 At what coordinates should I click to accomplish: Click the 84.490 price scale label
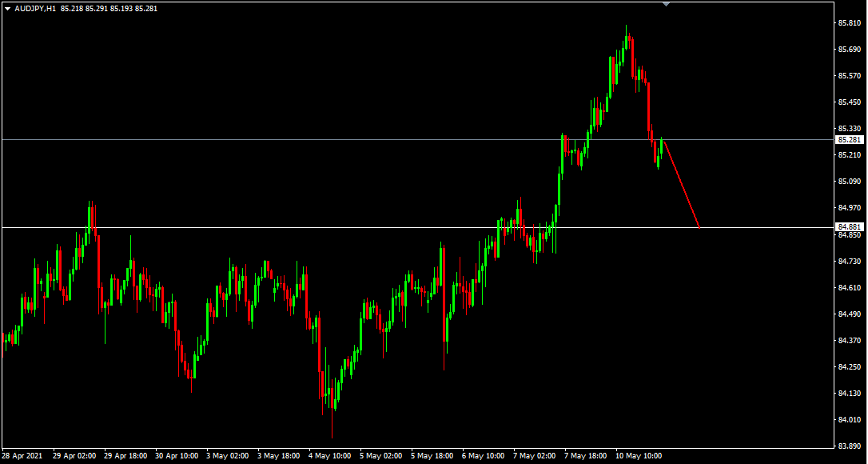tap(849, 314)
